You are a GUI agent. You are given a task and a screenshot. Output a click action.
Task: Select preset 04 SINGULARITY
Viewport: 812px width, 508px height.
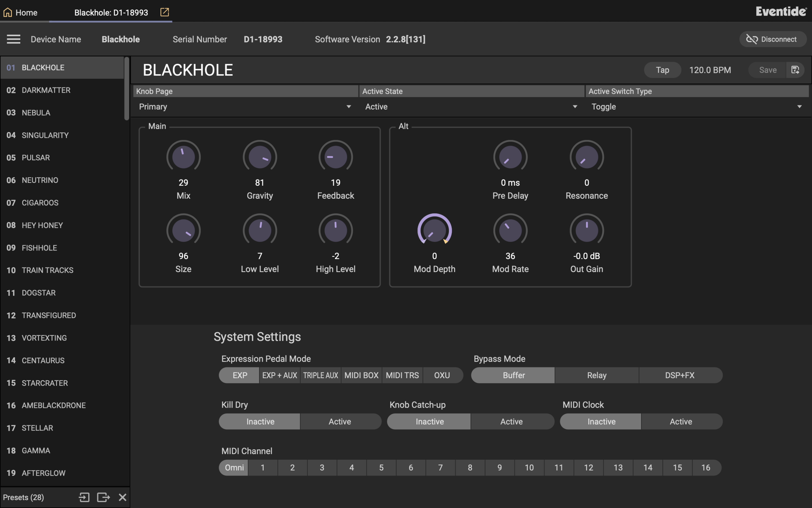pos(62,135)
